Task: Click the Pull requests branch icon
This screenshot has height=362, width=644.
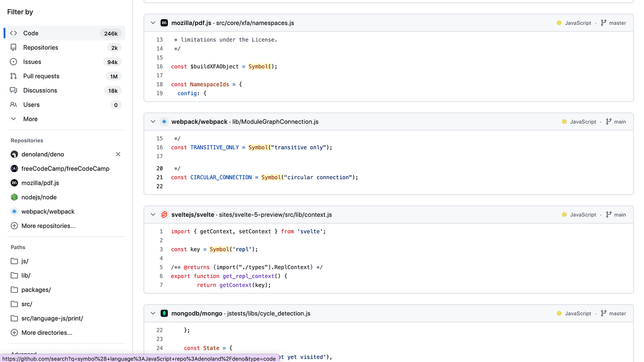Action: 14,76
